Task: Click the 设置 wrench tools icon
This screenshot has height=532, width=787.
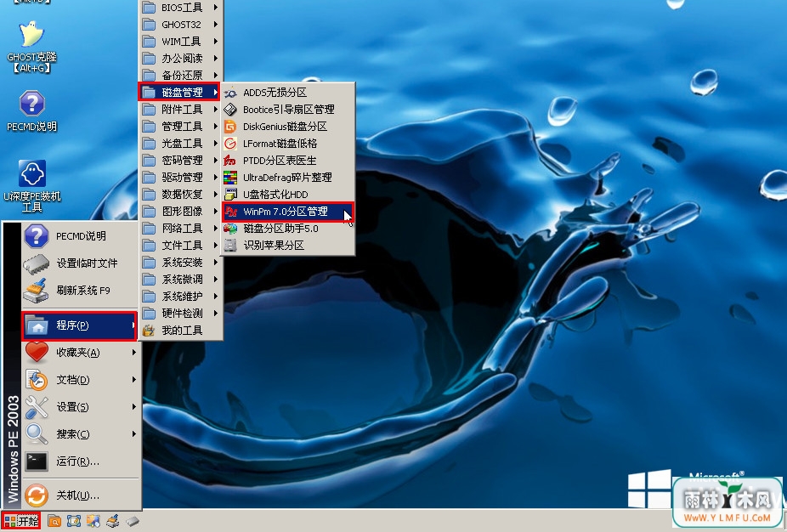Action: coord(37,407)
